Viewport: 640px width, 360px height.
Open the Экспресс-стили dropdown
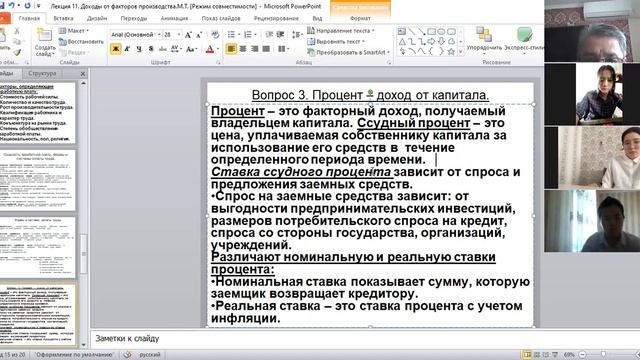(524, 41)
